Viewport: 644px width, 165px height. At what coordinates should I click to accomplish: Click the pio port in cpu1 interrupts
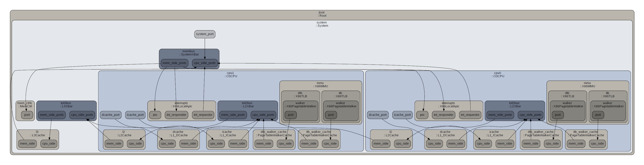[x=155, y=115]
